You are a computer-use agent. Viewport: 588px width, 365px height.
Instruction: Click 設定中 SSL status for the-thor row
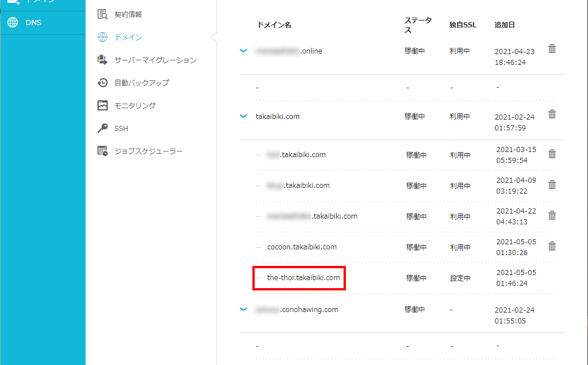tap(460, 278)
